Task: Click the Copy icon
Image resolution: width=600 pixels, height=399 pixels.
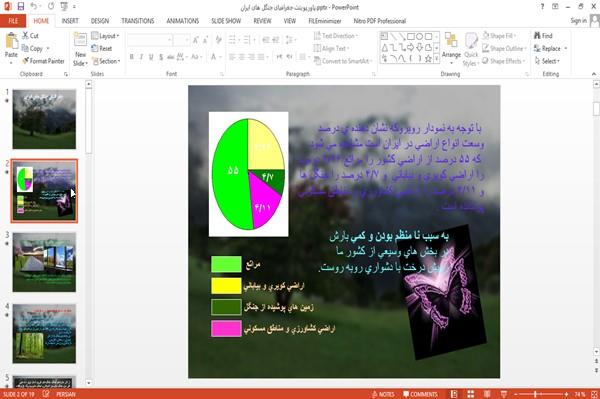Action: [x=25, y=48]
